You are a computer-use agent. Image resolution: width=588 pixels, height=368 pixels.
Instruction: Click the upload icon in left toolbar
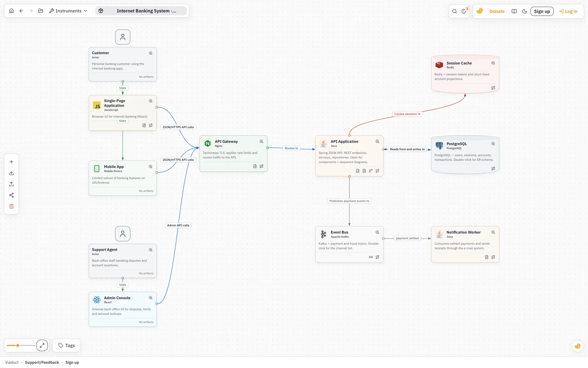(11, 184)
